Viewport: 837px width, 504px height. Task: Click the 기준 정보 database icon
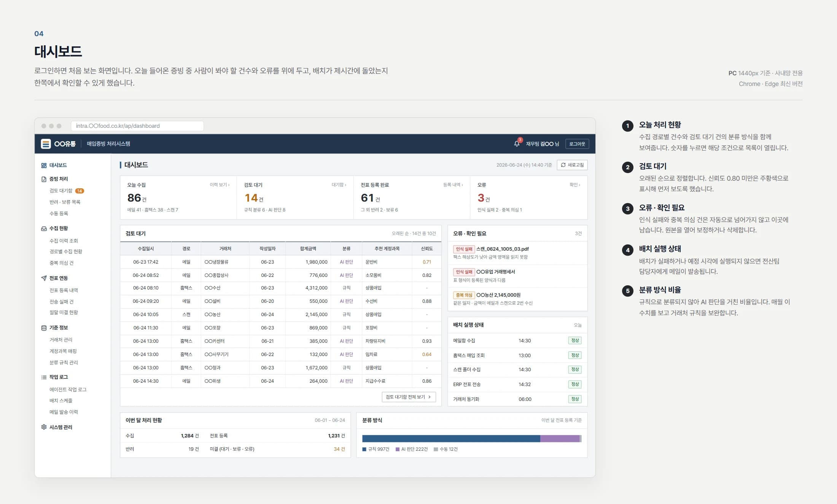coord(44,328)
